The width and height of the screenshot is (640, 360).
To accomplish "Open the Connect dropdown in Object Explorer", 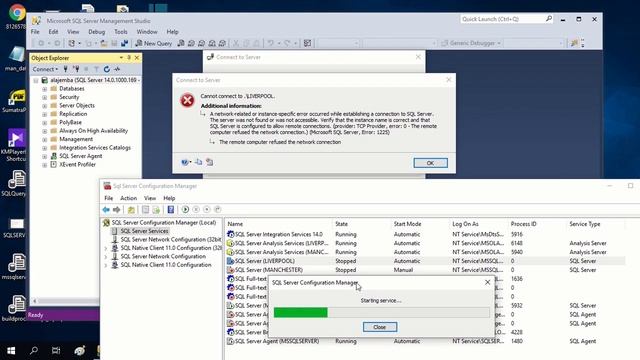I will [x=45, y=69].
